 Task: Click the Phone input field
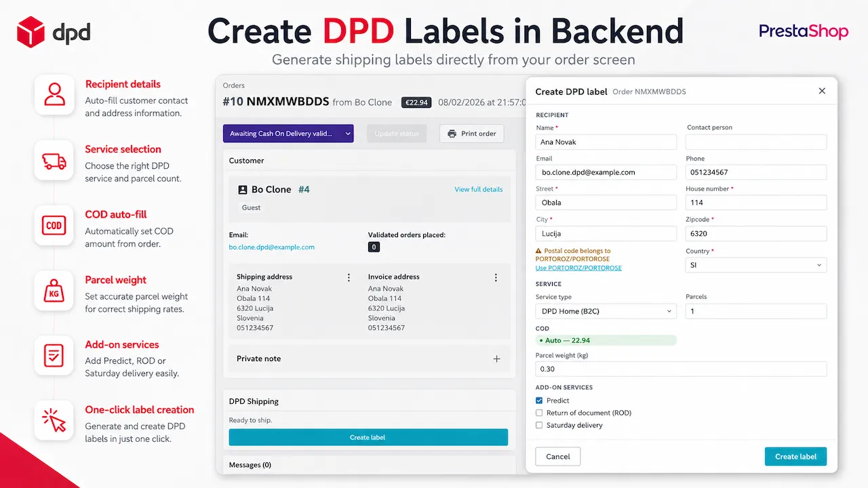tap(756, 172)
